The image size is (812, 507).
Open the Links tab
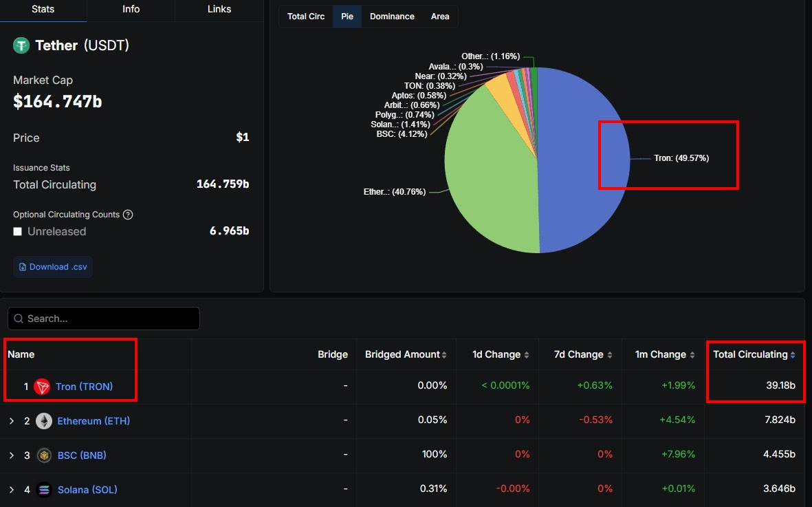219,10
